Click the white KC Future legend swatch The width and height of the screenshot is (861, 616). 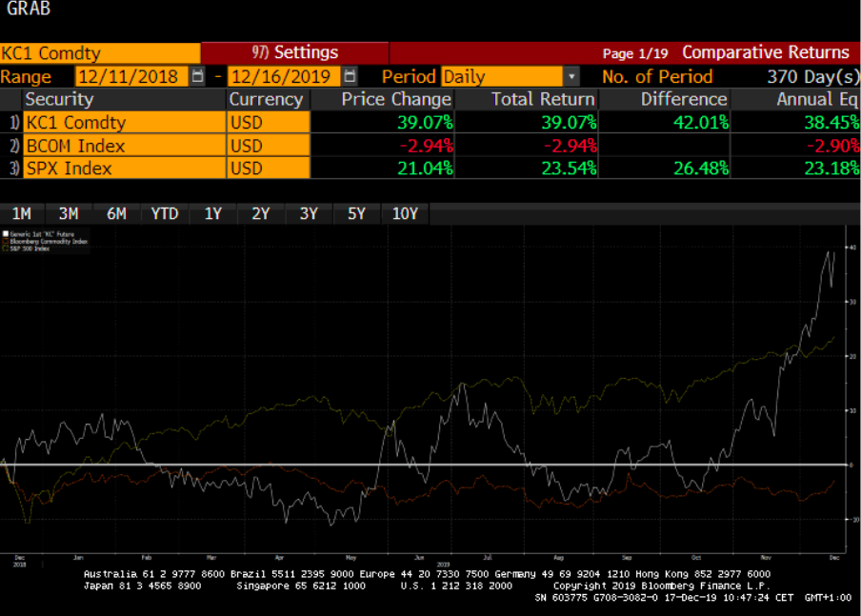point(6,234)
